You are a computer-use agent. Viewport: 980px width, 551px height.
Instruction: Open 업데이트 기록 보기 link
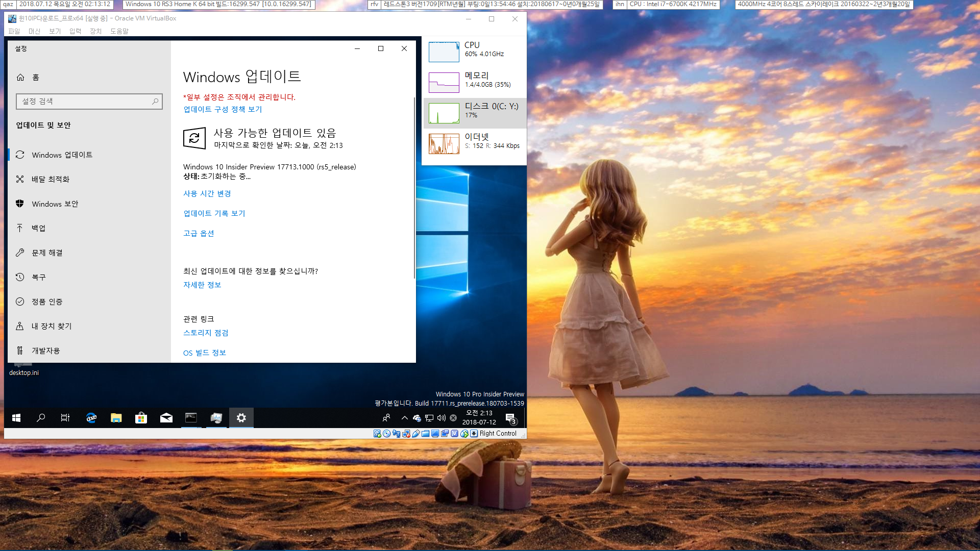click(x=214, y=213)
